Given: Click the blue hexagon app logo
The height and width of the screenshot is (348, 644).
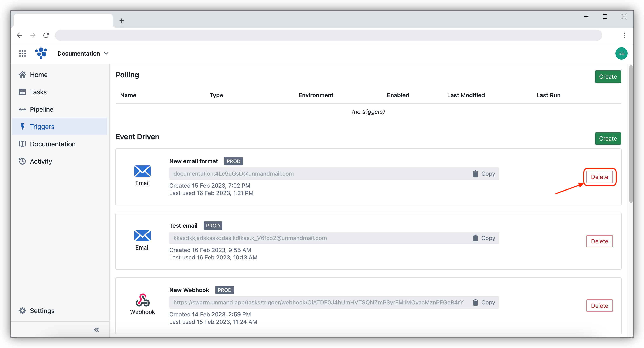Looking at the screenshot, I should (x=41, y=53).
